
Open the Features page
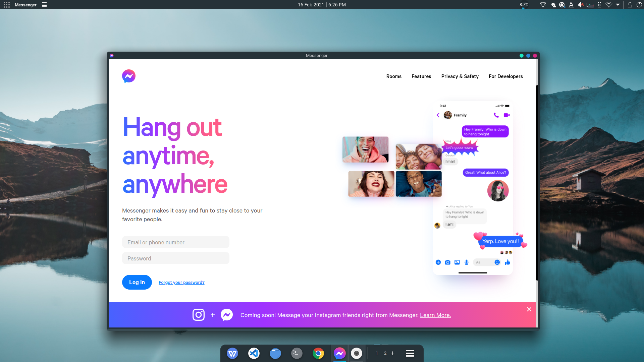pyautogui.click(x=421, y=76)
